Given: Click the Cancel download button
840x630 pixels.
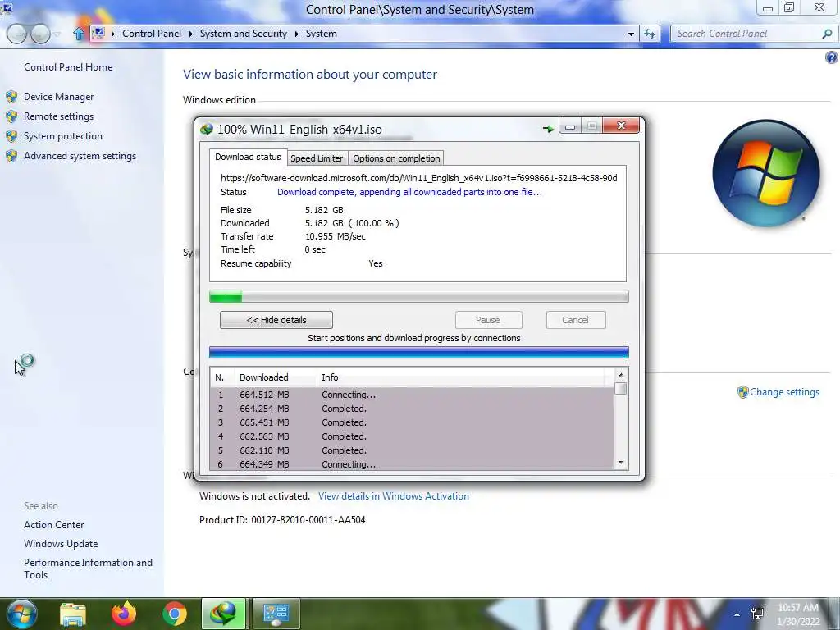Looking at the screenshot, I should point(575,320).
